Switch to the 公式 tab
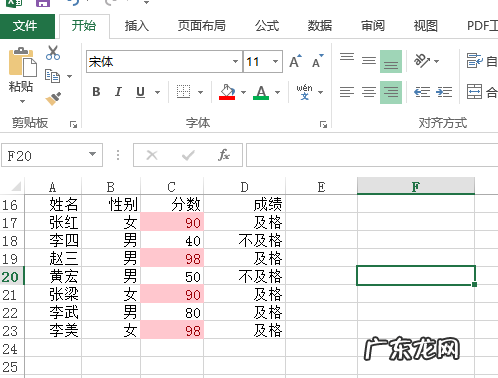The height and width of the screenshot is (378, 498). click(x=267, y=26)
